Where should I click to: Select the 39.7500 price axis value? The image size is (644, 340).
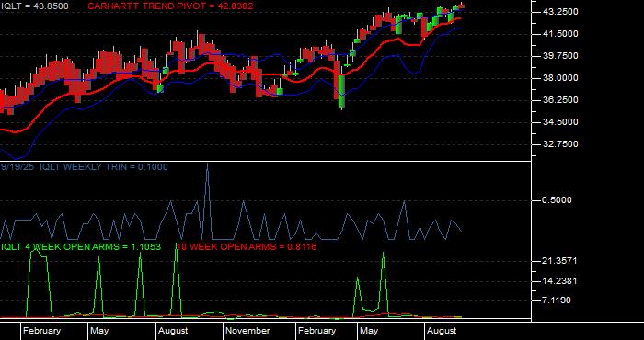560,56
